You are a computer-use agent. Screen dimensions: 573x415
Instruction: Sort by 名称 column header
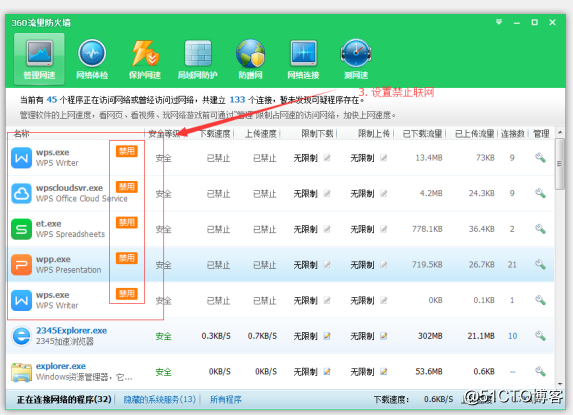21,134
